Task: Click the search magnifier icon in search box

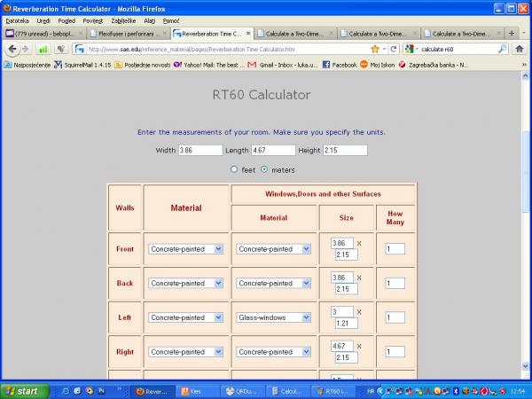Action: [502, 49]
